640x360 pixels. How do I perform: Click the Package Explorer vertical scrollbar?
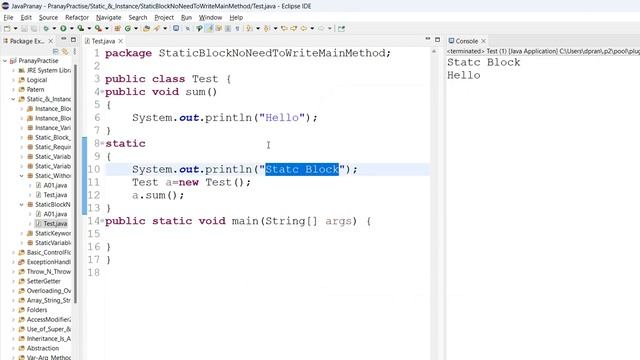coord(76,184)
